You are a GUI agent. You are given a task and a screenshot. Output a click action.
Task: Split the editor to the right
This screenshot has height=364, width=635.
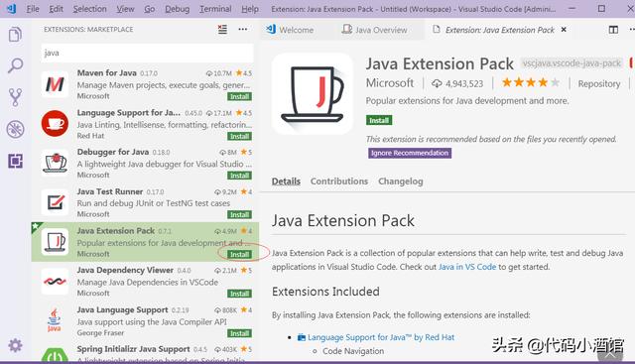(x=613, y=30)
